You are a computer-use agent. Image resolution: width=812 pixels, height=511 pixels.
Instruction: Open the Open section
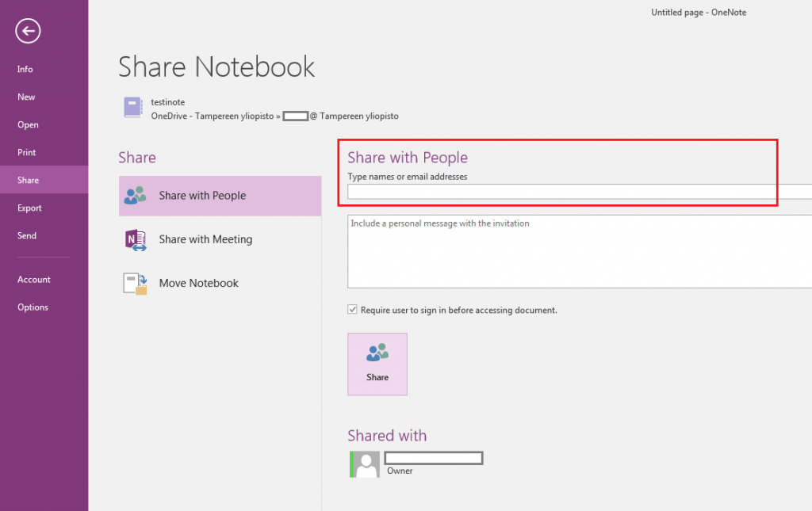coord(27,124)
